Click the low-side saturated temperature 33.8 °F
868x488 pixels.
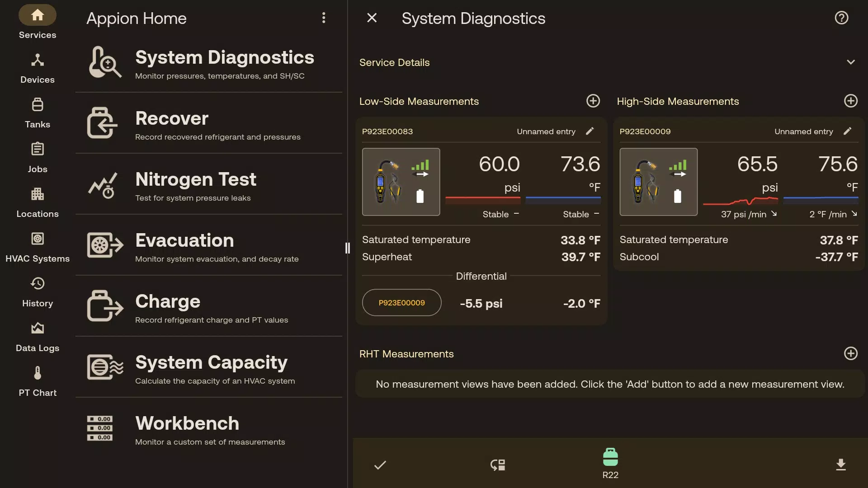click(580, 240)
